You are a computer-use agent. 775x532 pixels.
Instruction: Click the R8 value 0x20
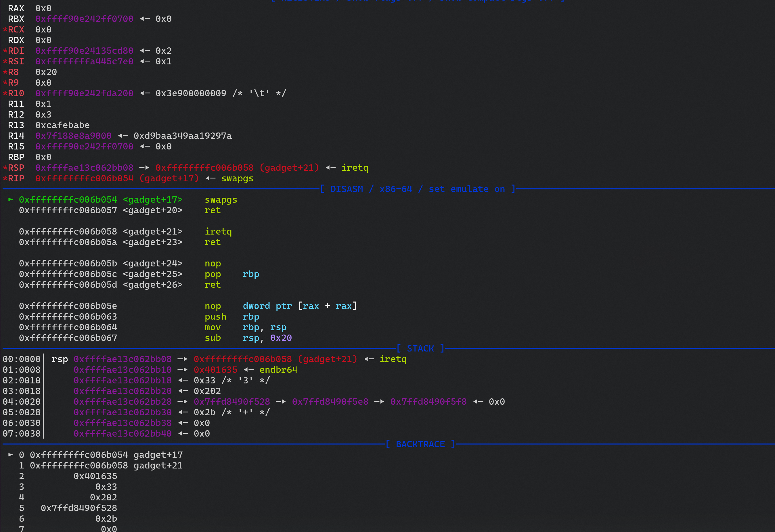coord(46,72)
